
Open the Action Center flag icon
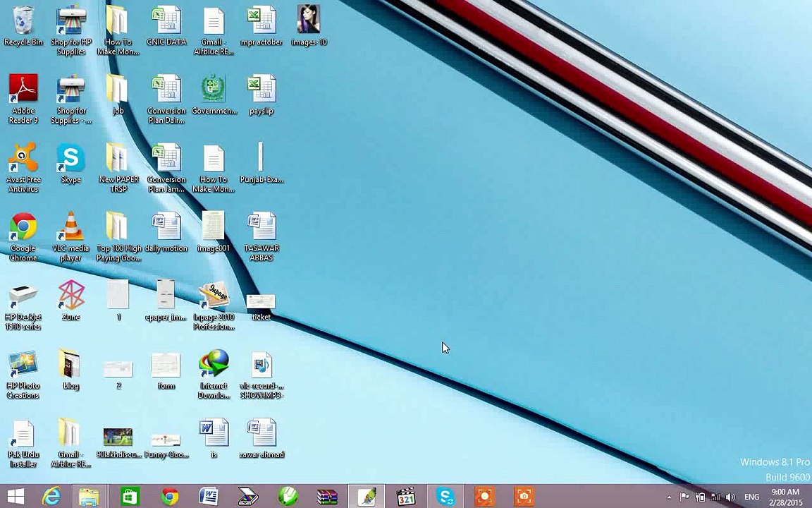[684, 497]
